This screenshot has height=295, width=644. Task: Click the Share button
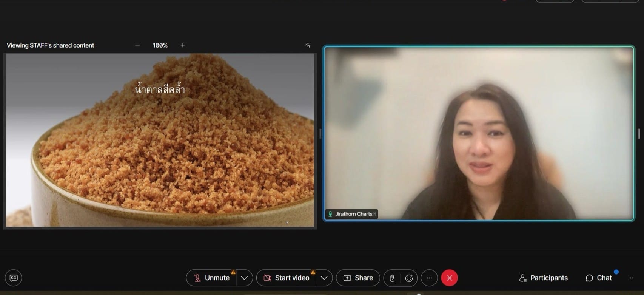point(358,278)
